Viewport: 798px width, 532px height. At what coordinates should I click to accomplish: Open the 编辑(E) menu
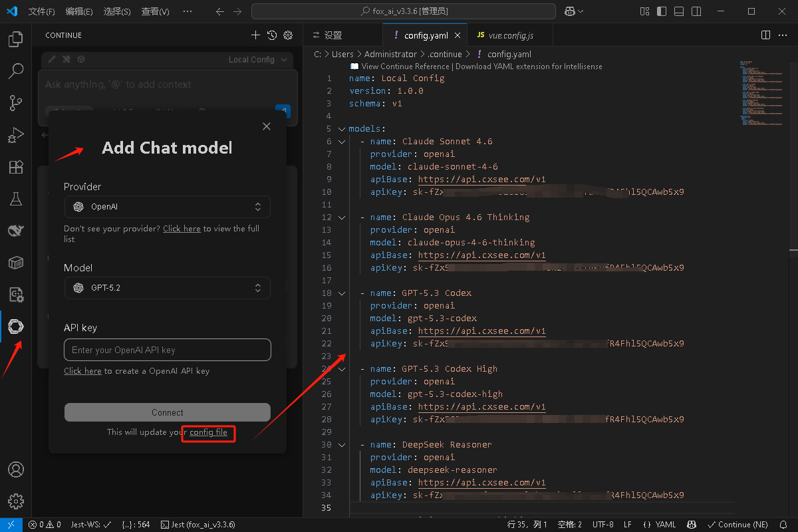79,11
